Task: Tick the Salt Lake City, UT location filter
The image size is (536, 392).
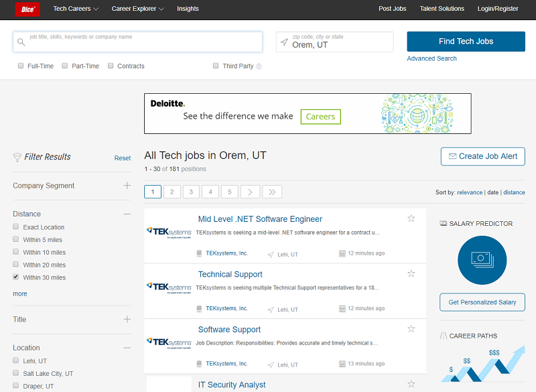Action: click(x=16, y=373)
